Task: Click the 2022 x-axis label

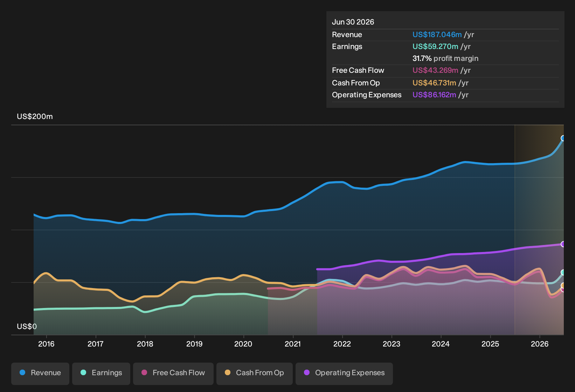Action: pos(342,344)
